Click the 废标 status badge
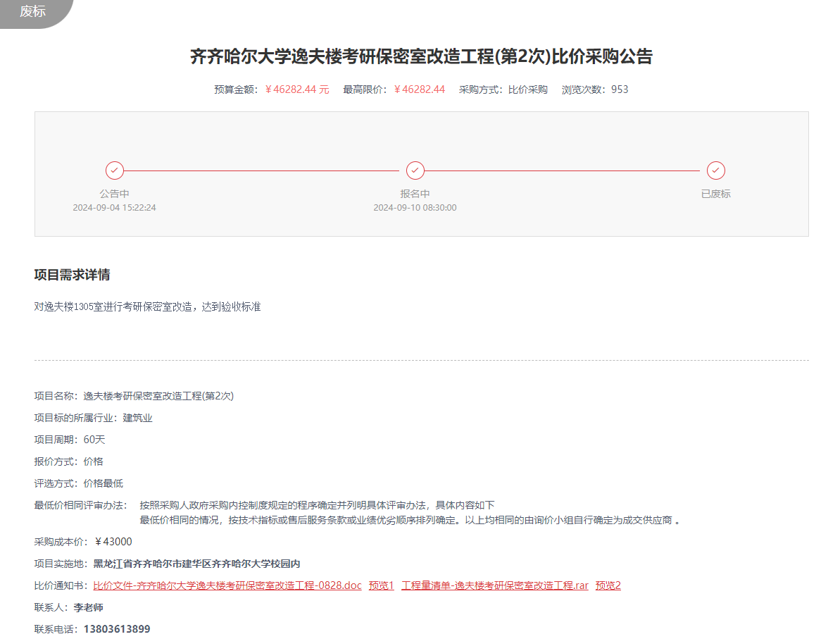 click(32, 11)
